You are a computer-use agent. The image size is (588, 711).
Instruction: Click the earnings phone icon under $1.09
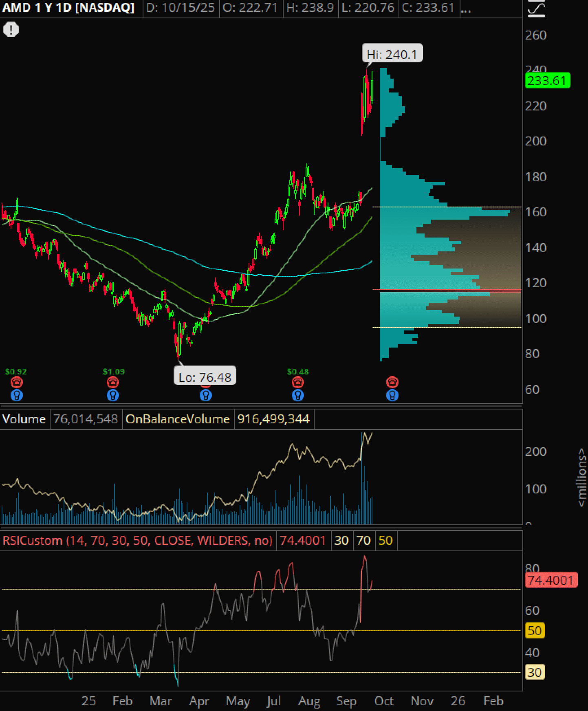113,382
